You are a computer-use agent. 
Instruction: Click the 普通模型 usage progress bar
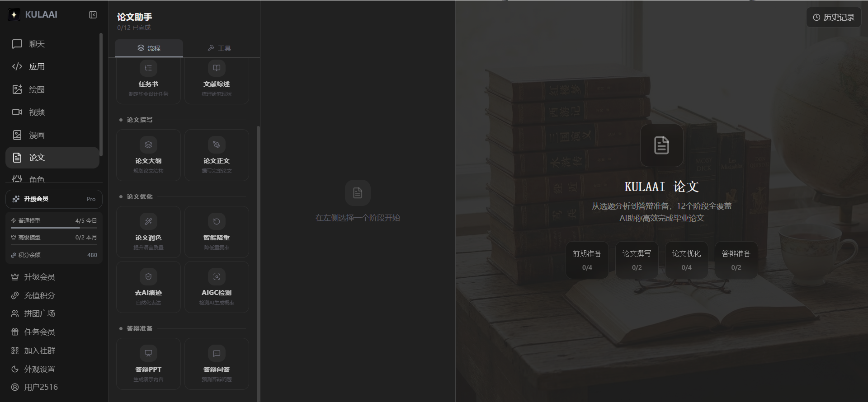point(54,228)
